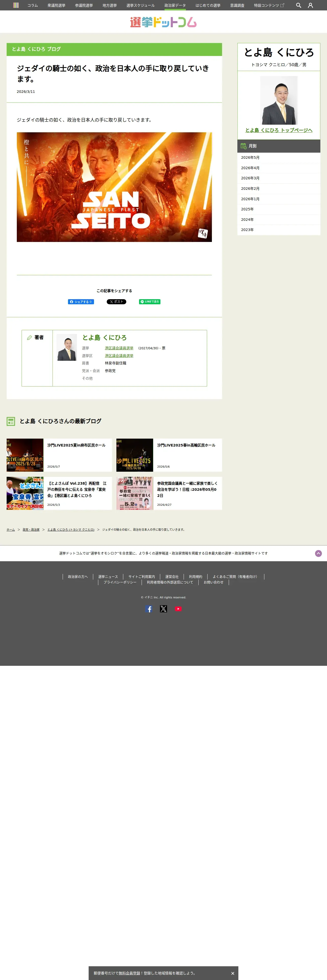This screenshot has height=980, width=327.
Task: Go to とよ島 くにひろ (トヨシマ クニヒロ) breadcrumb
Action: point(71,530)
